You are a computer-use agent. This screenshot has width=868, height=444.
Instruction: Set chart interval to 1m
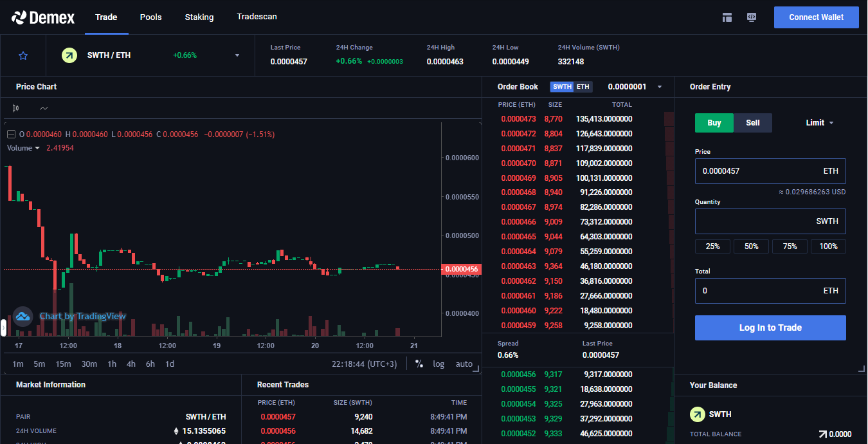pyautogui.click(x=18, y=364)
